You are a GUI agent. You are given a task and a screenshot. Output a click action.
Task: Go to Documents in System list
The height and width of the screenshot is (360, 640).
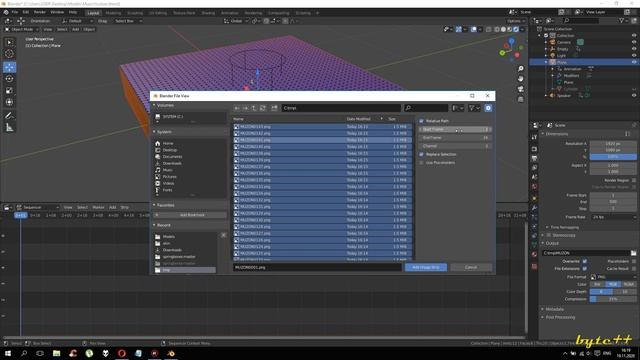point(172,156)
